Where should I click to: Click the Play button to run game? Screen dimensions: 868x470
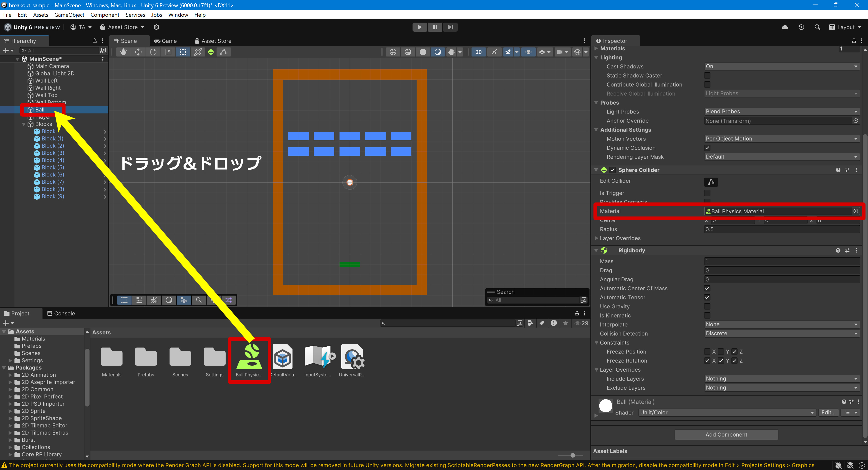(x=419, y=27)
